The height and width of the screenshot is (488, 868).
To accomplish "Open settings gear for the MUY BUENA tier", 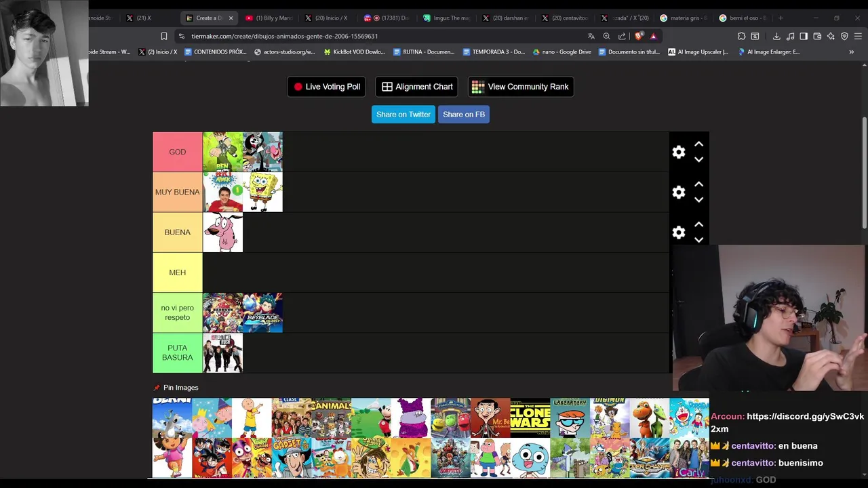I will tap(679, 192).
